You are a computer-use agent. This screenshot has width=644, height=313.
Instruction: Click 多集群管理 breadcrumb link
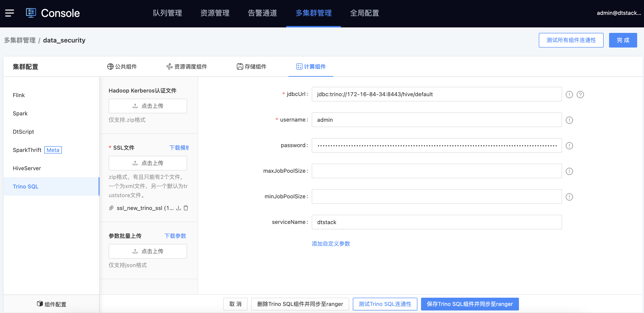pos(20,40)
